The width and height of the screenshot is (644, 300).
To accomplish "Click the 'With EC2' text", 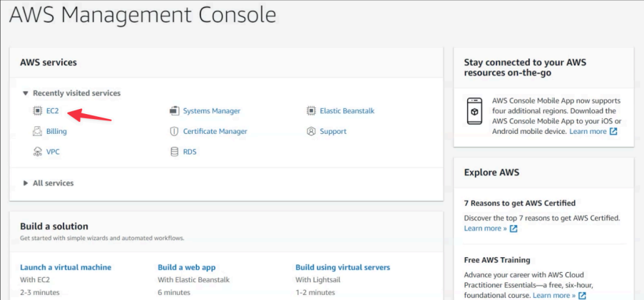I will (35, 280).
